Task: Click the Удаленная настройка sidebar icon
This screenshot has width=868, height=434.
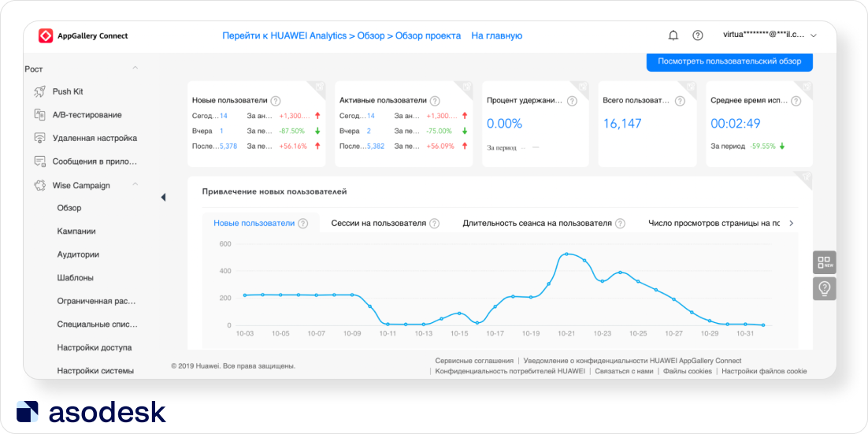Action: click(x=39, y=138)
